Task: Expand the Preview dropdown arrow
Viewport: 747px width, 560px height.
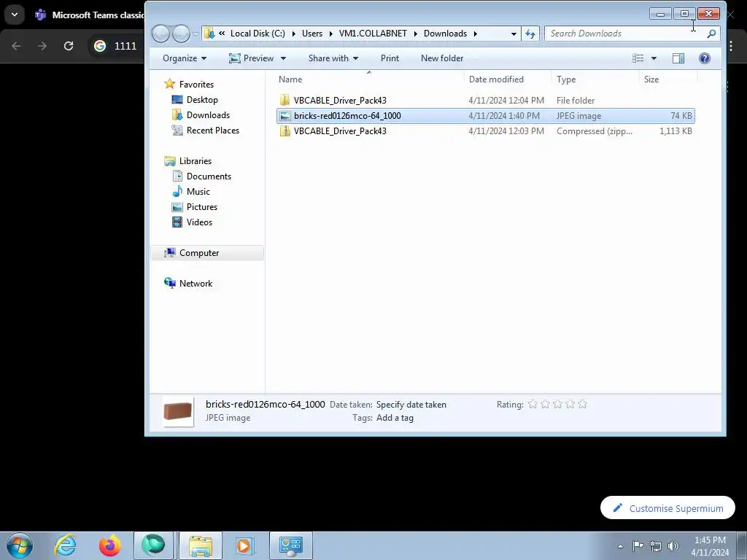Action: [283, 58]
